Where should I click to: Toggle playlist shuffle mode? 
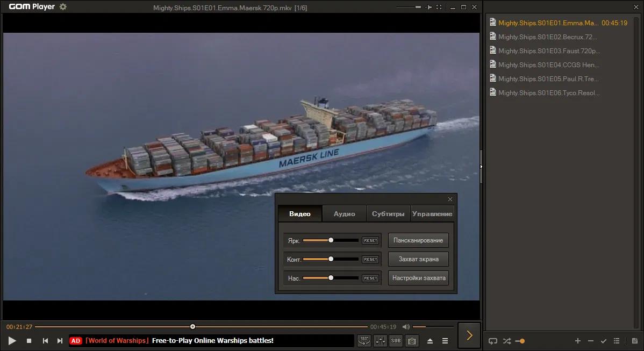[x=507, y=341]
